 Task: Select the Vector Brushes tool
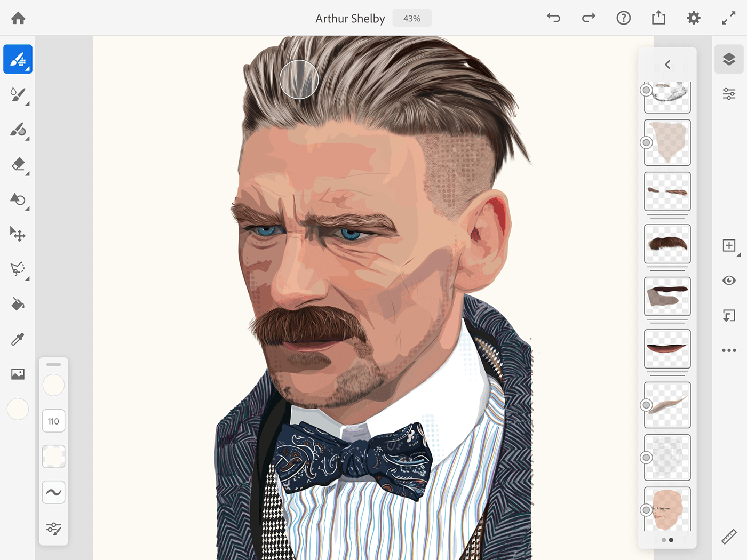point(18,130)
